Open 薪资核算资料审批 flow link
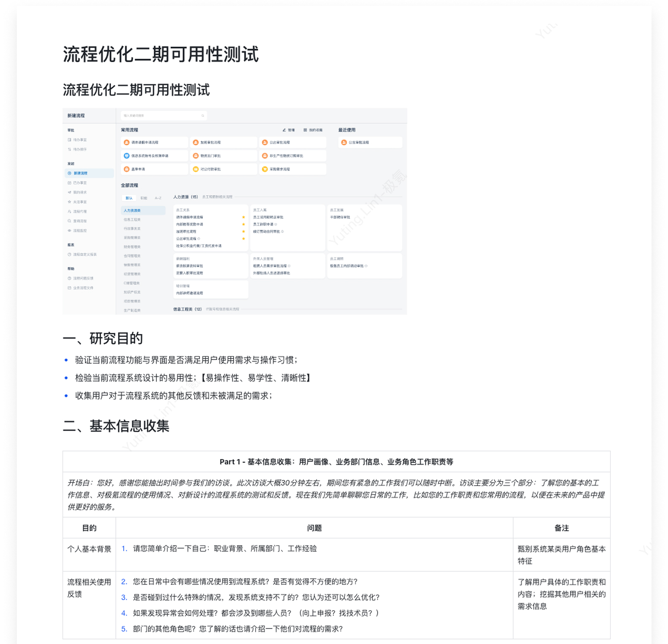This screenshot has height=644, width=668. pyautogui.click(x=189, y=266)
